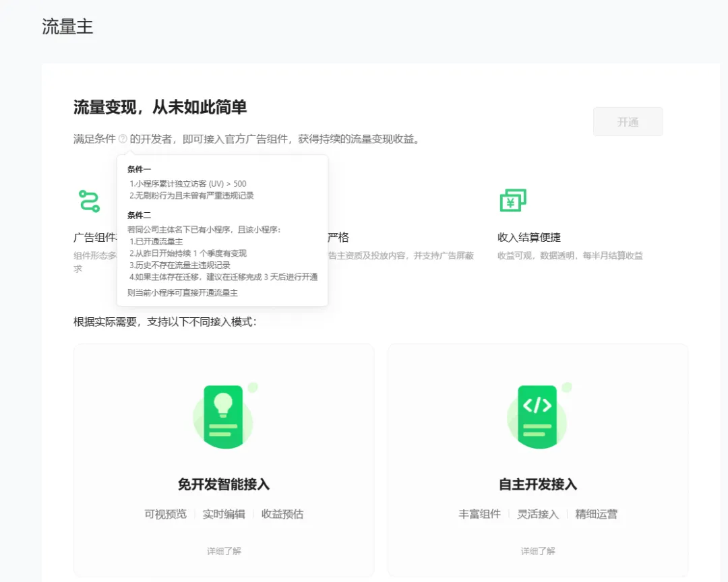
Task: Click the 流量主 page title
Action: point(67,26)
